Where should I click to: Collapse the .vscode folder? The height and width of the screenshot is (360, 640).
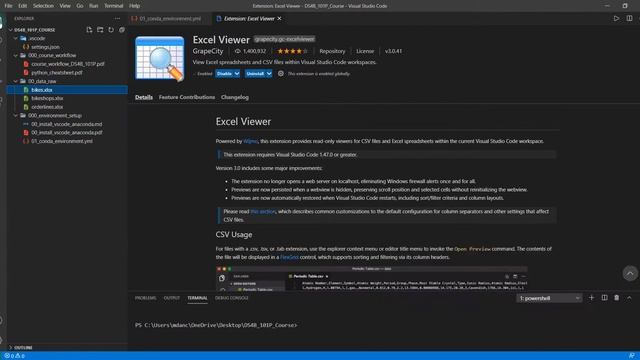(16, 38)
